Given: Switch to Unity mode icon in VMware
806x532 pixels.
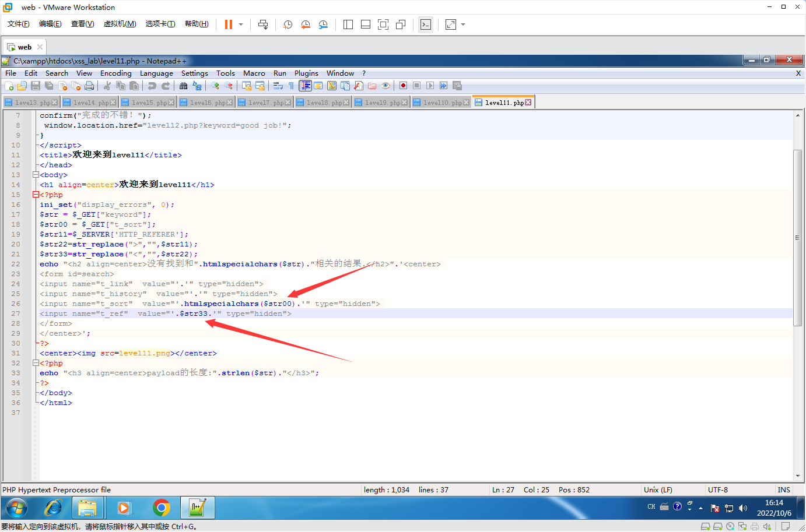Looking at the screenshot, I should 401,24.
